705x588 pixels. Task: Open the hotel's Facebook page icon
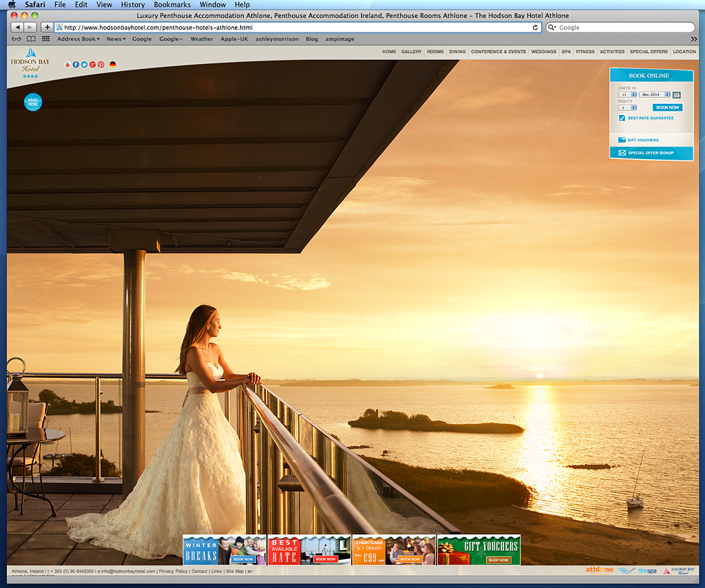click(x=76, y=64)
